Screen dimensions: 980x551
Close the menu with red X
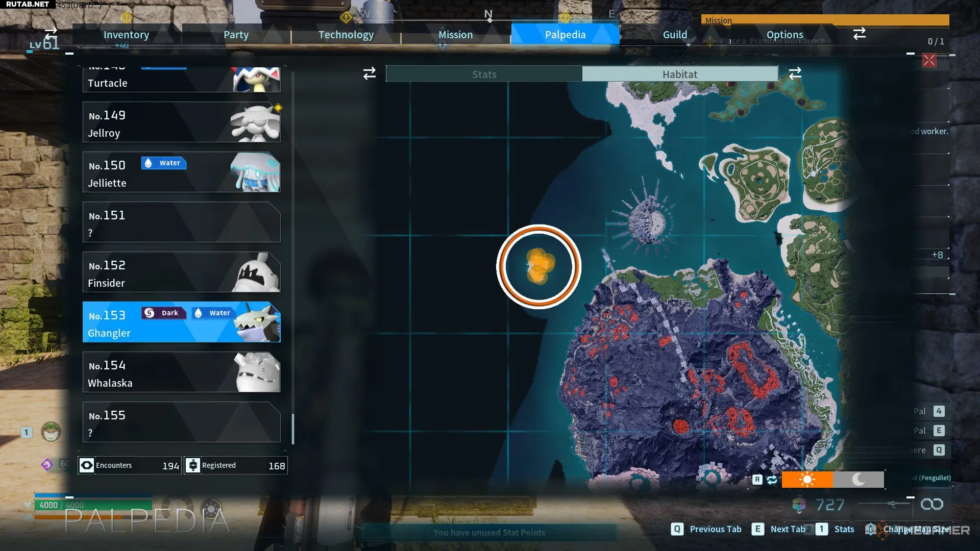[x=929, y=60]
